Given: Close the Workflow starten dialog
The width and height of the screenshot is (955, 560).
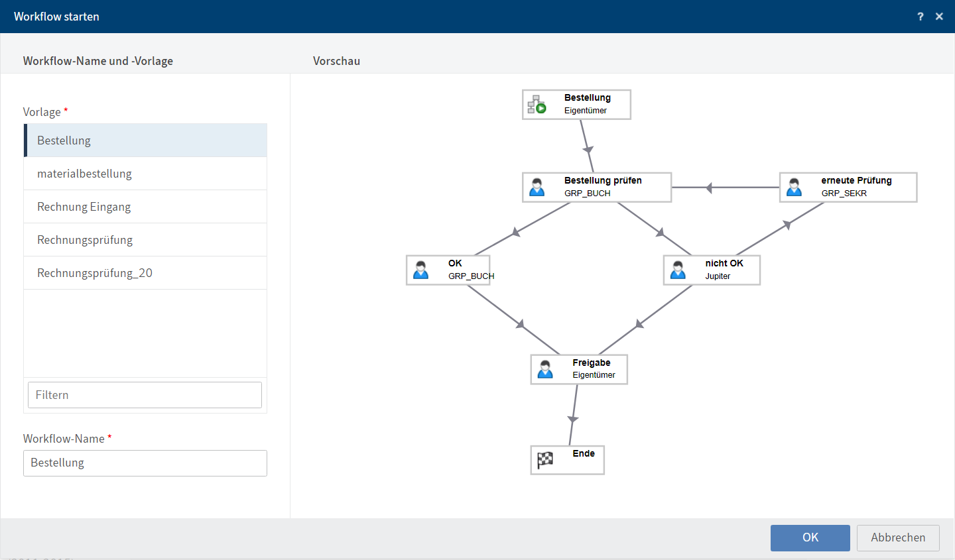Looking at the screenshot, I should pos(939,17).
